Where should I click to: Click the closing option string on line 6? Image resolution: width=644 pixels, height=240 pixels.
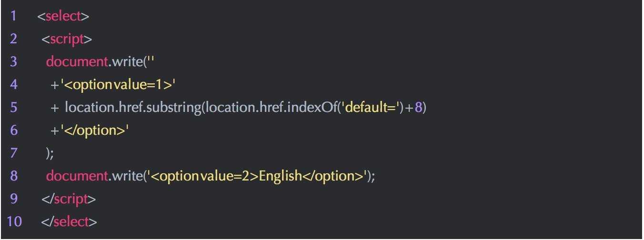click(x=95, y=130)
